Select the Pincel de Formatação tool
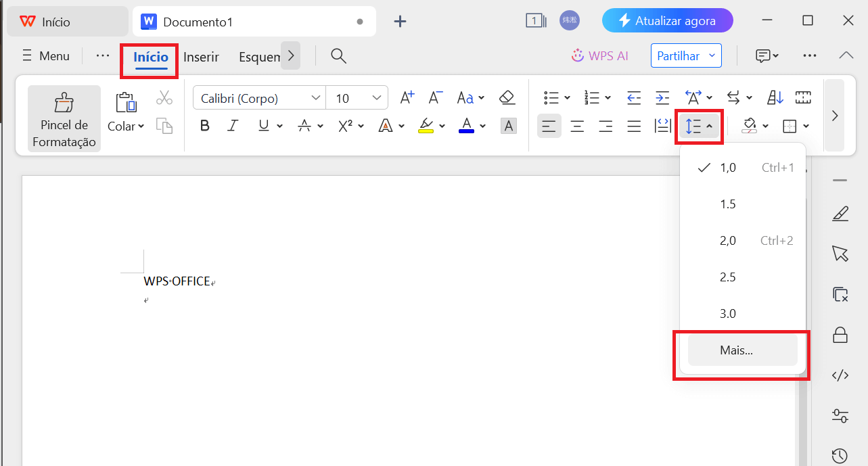The width and height of the screenshot is (868, 466). 64,118
